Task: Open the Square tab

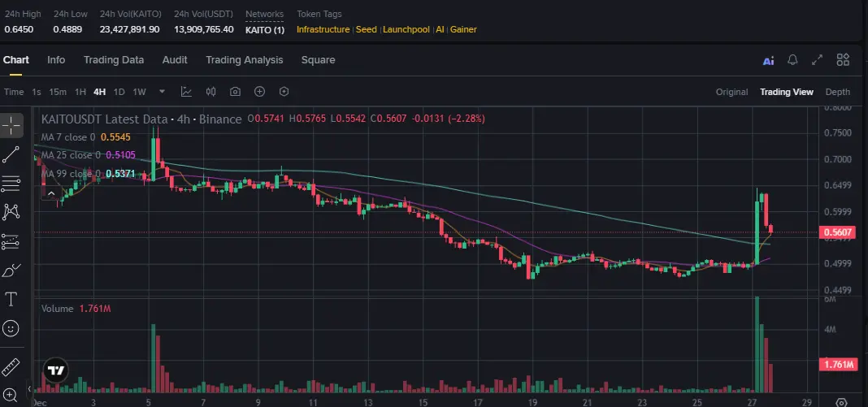Action: [318, 60]
